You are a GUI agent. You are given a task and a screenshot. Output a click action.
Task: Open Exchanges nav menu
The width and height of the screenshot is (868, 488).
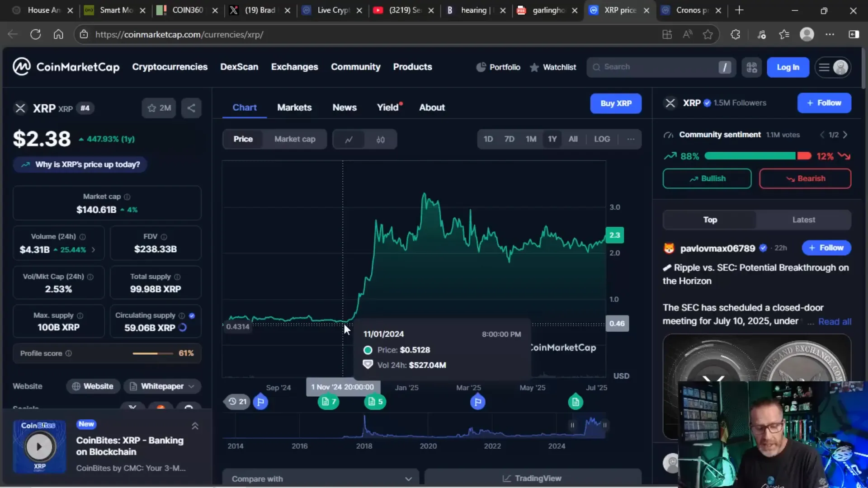(295, 67)
